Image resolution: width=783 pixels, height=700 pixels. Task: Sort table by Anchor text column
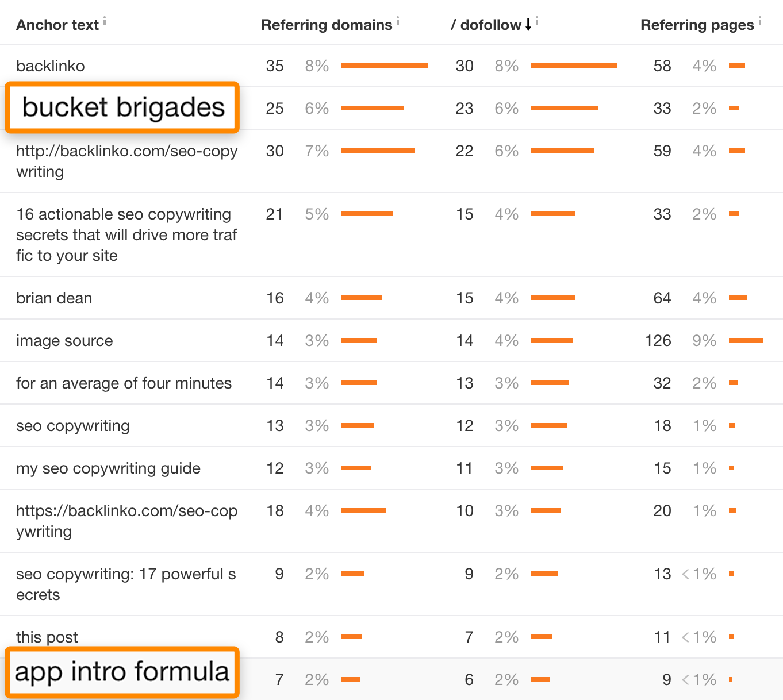pos(57,25)
